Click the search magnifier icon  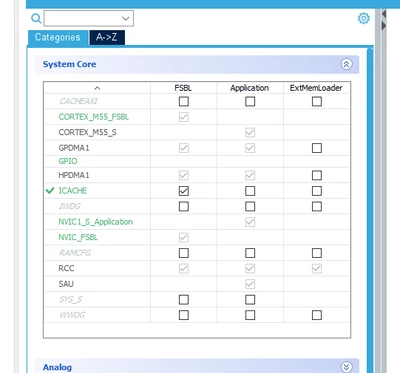point(36,18)
